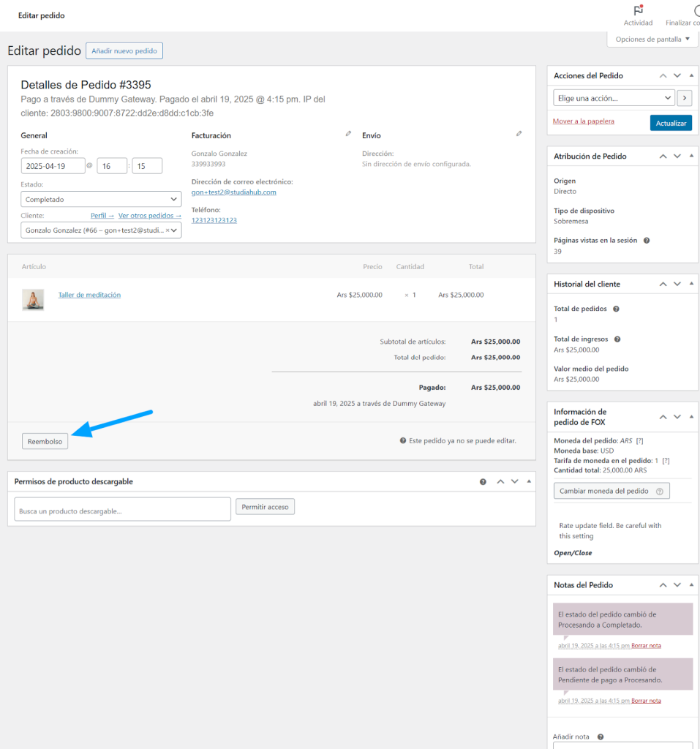Click the pencil icon next to Facturación
Image resolution: width=700 pixels, height=749 pixels.
point(348,135)
